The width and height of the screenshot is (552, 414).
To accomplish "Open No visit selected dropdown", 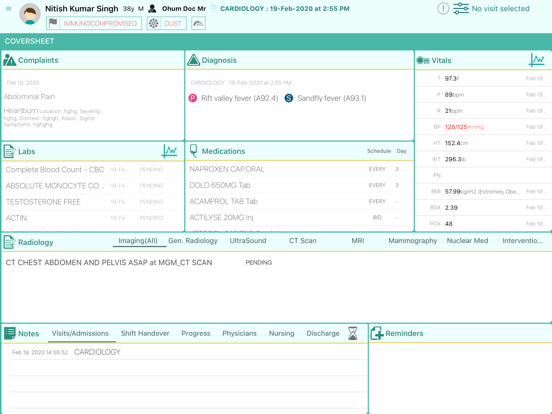I will [x=500, y=9].
